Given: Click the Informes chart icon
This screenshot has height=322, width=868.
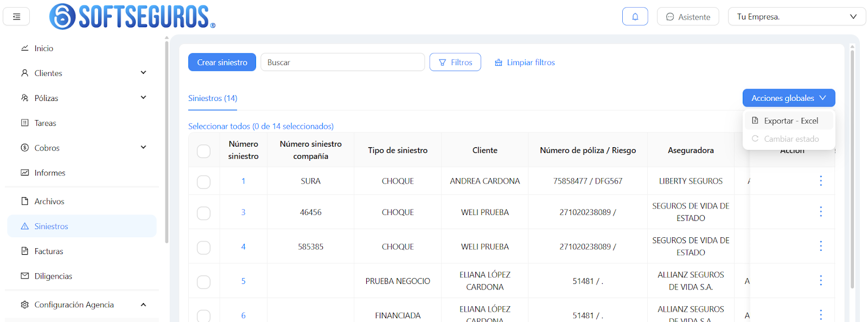Looking at the screenshot, I should click(24, 173).
